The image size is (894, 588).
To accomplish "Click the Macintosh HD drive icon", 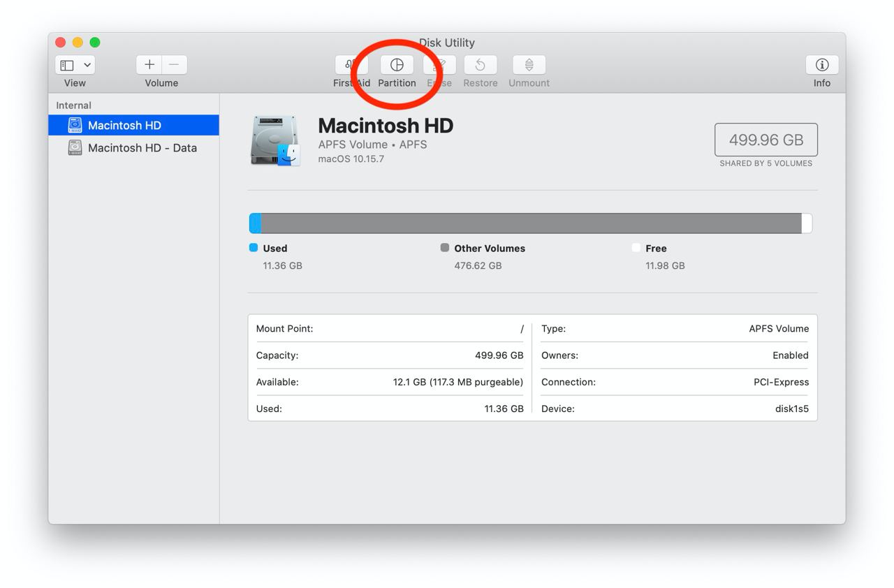I will click(275, 141).
